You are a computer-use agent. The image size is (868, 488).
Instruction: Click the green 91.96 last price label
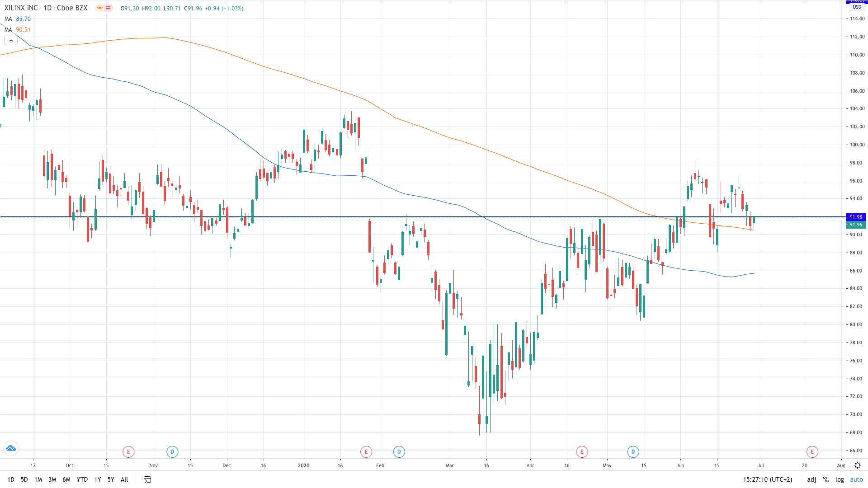point(856,225)
